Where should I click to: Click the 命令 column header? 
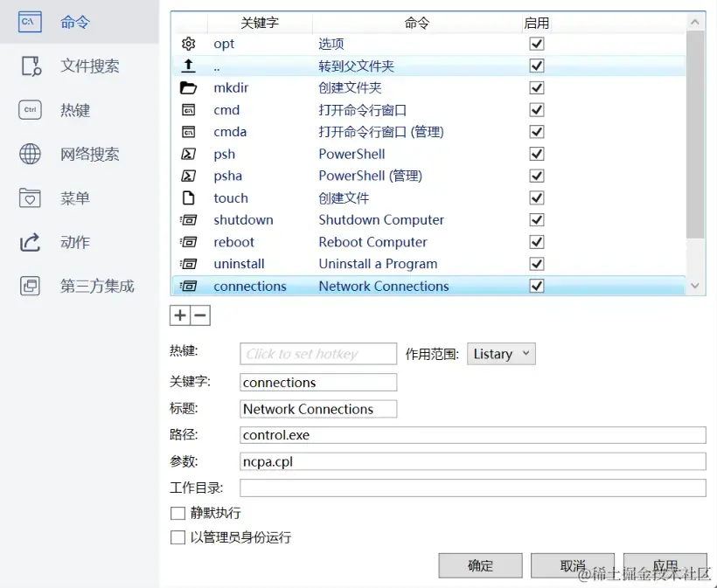click(x=417, y=23)
